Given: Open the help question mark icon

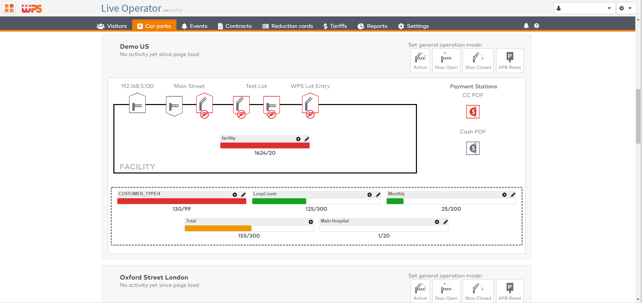Looking at the screenshot, I should pyautogui.click(x=536, y=26).
